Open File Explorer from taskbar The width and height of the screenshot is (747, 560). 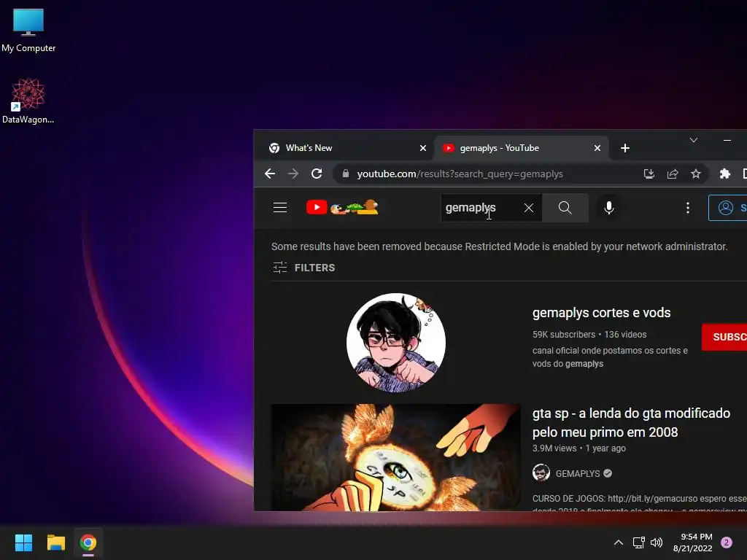55,542
